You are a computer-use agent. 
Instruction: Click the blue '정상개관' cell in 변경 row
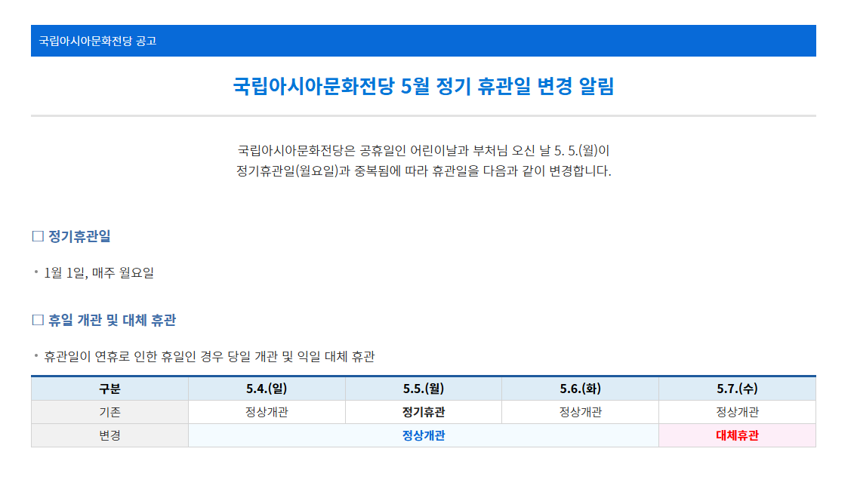424,435
